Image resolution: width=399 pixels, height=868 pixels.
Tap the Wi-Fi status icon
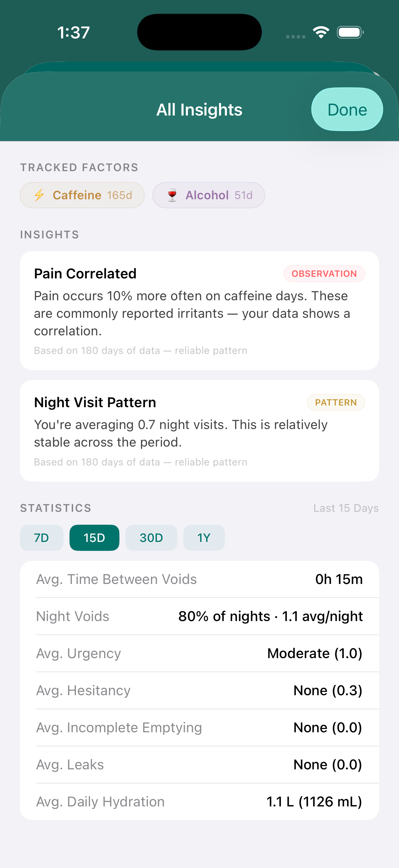(x=321, y=32)
